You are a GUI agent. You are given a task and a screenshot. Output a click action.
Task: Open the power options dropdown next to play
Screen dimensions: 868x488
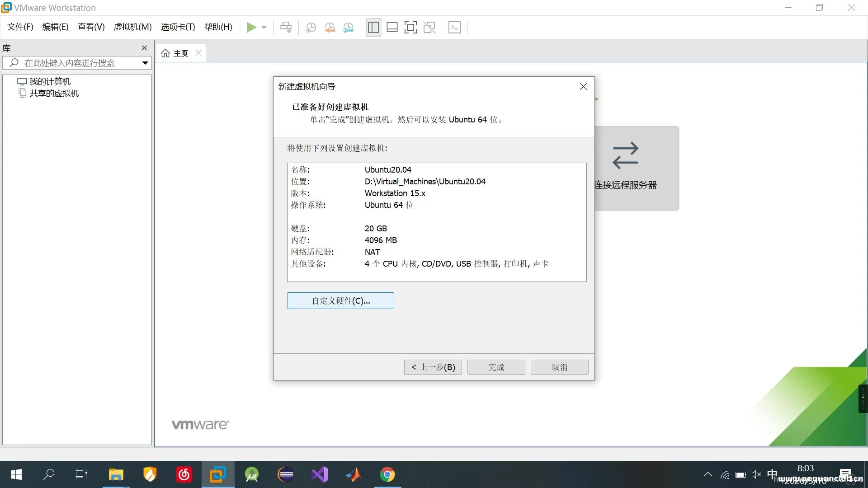point(264,27)
